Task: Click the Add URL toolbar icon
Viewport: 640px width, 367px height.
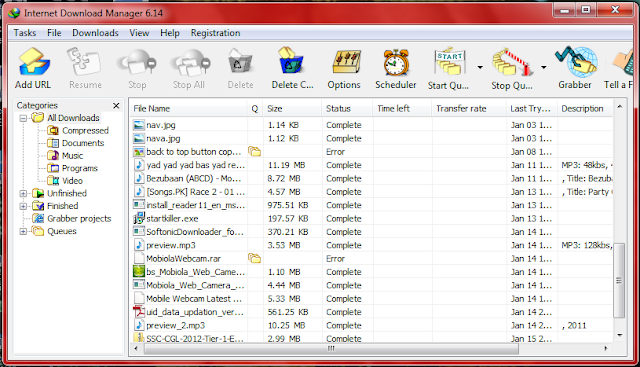Action: (33, 62)
